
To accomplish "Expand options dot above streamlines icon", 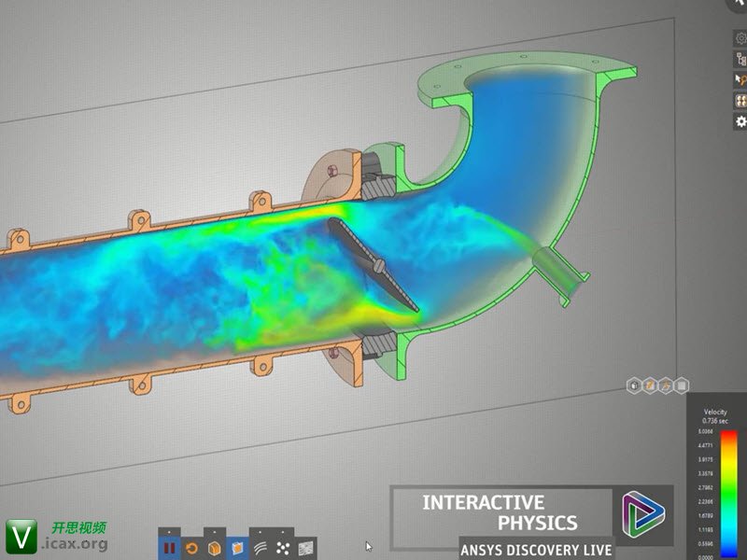I will (261, 532).
